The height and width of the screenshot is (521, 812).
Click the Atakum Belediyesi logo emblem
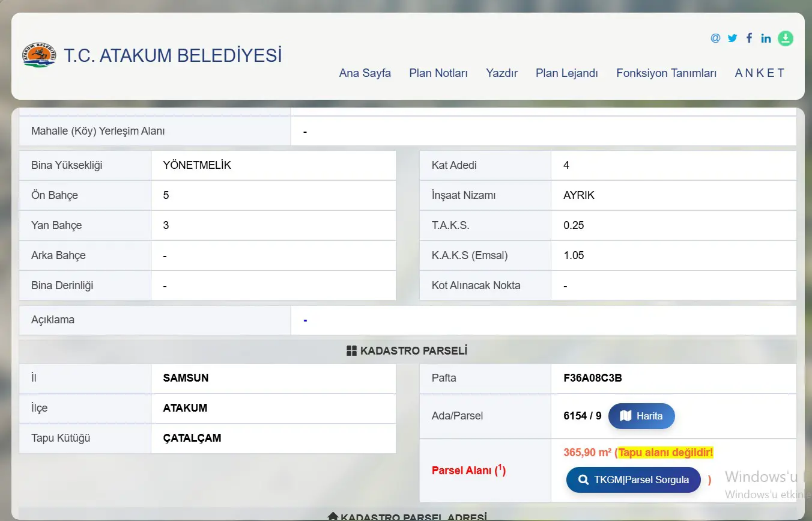(39, 55)
